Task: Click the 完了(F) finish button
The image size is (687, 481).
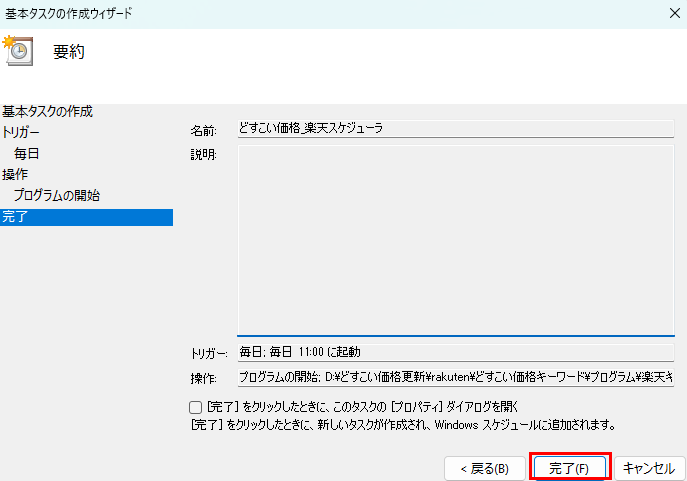Action: coord(570,468)
